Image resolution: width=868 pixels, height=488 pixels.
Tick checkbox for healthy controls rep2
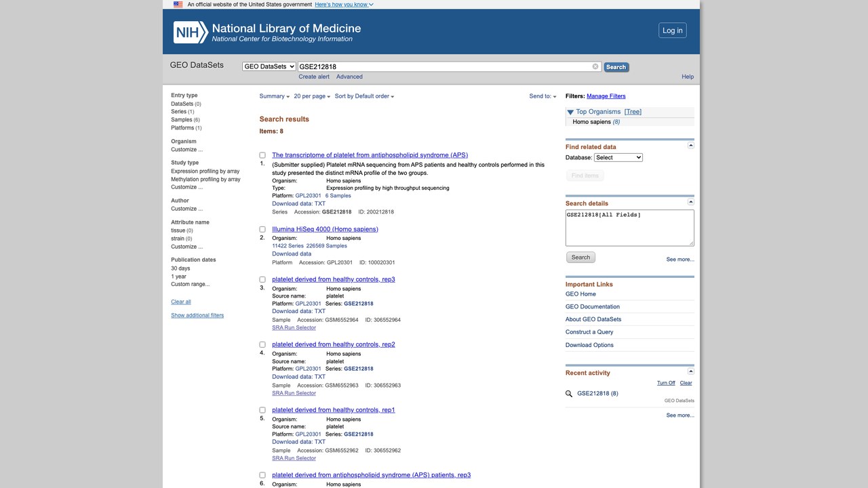tap(262, 345)
